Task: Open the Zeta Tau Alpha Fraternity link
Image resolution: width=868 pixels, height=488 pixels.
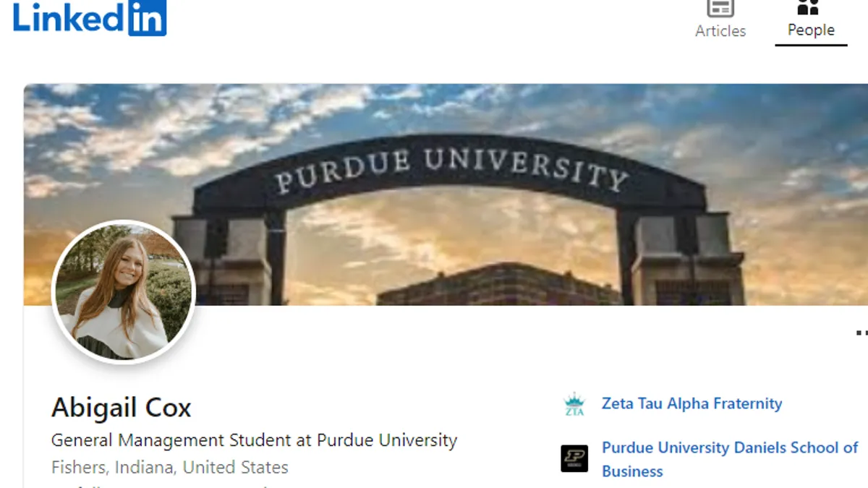Action: click(x=692, y=403)
